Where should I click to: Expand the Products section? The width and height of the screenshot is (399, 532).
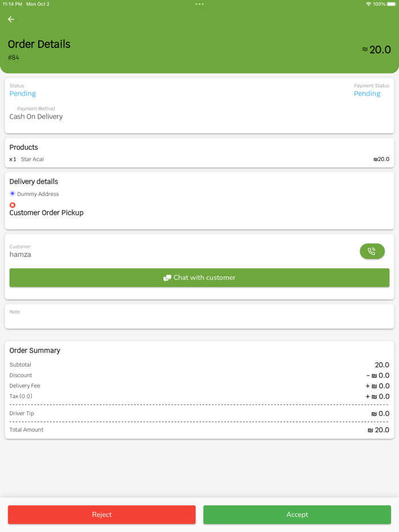[23, 147]
